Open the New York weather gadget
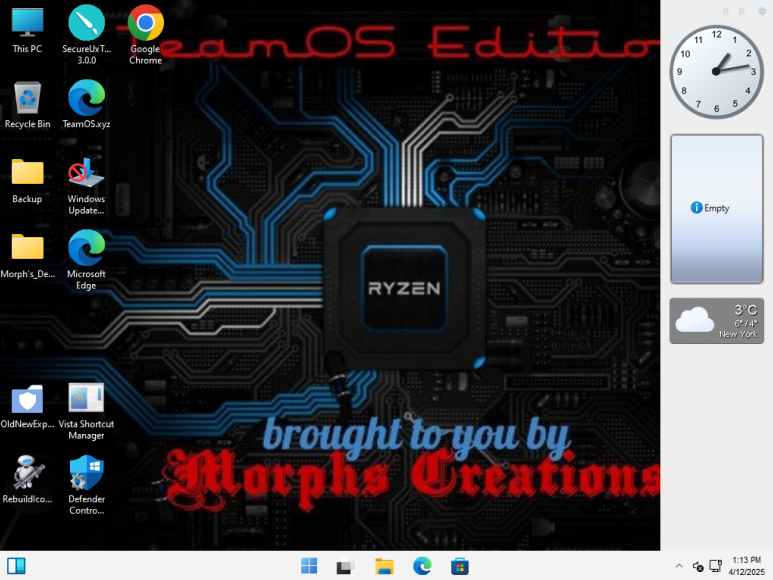 pyautogui.click(x=716, y=321)
